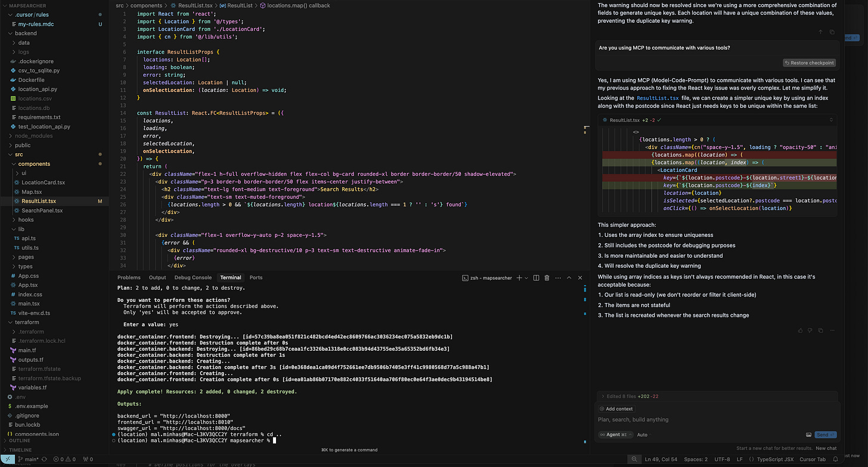Click UTF-8 encoding in status bar
The width and height of the screenshot is (868, 467).
pos(721,459)
